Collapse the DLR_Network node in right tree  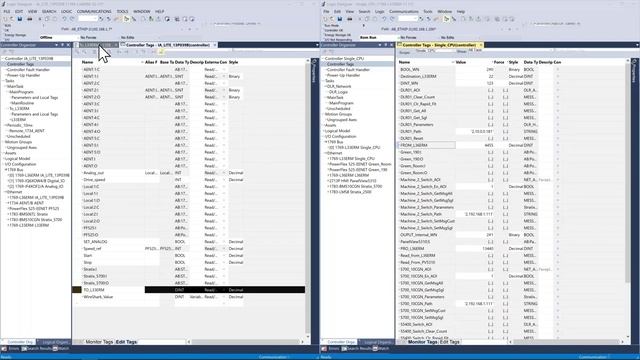(325, 87)
